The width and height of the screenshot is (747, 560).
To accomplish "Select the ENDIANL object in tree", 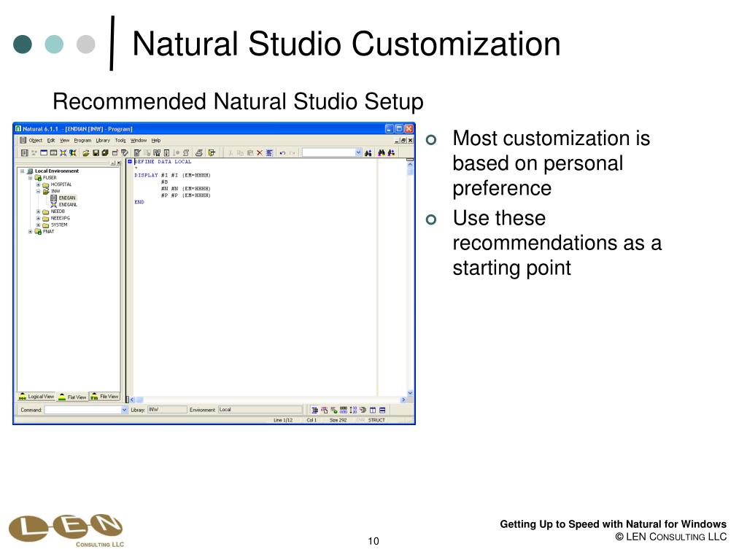I will 68,205.
